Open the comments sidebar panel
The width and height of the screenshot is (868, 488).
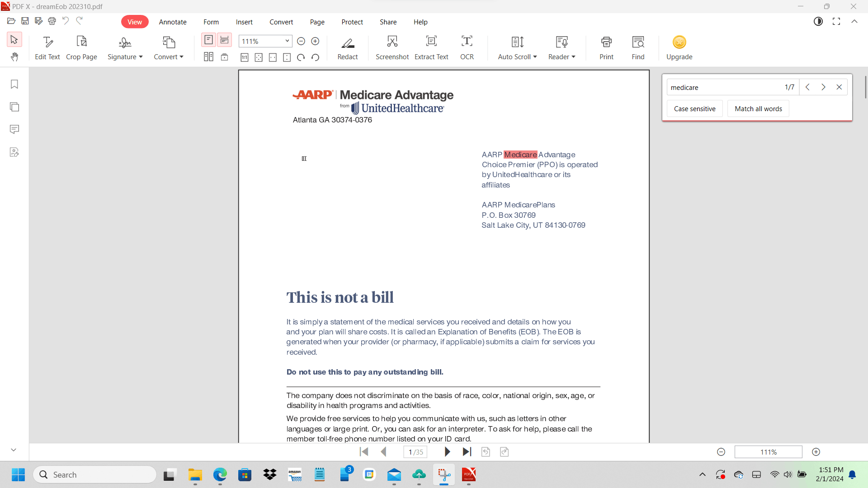click(x=14, y=130)
